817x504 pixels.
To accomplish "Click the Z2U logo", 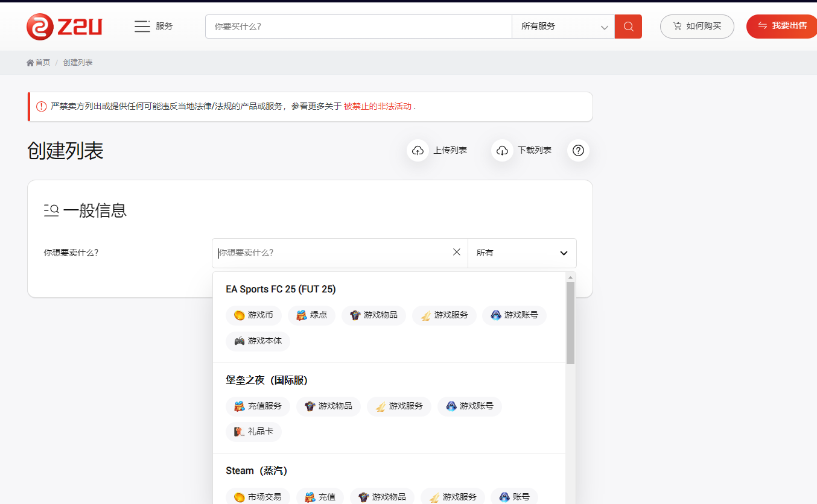I will (x=65, y=27).
